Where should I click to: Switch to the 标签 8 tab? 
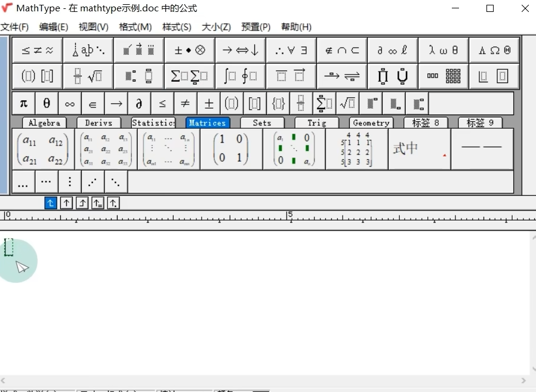click(426, 123)
